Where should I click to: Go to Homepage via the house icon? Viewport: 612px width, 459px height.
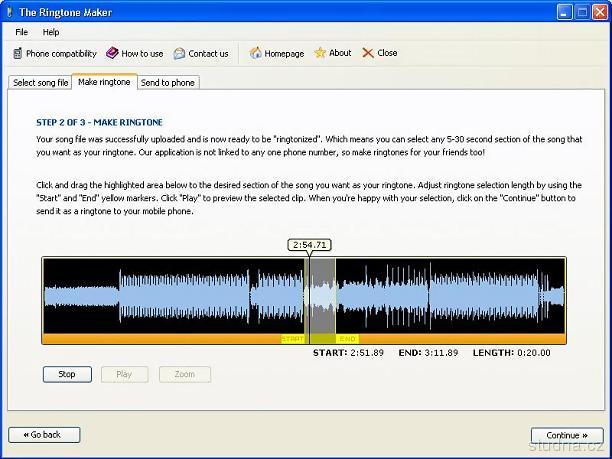tap(256, 53)
